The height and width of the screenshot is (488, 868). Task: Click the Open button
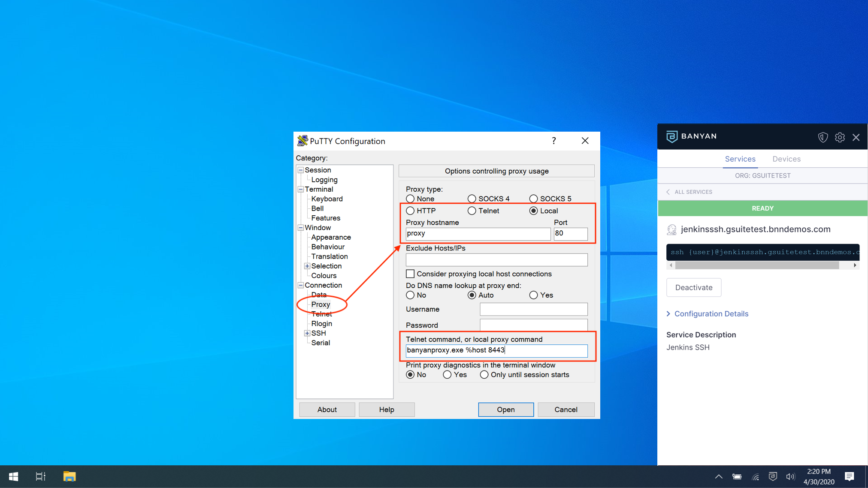506,410
